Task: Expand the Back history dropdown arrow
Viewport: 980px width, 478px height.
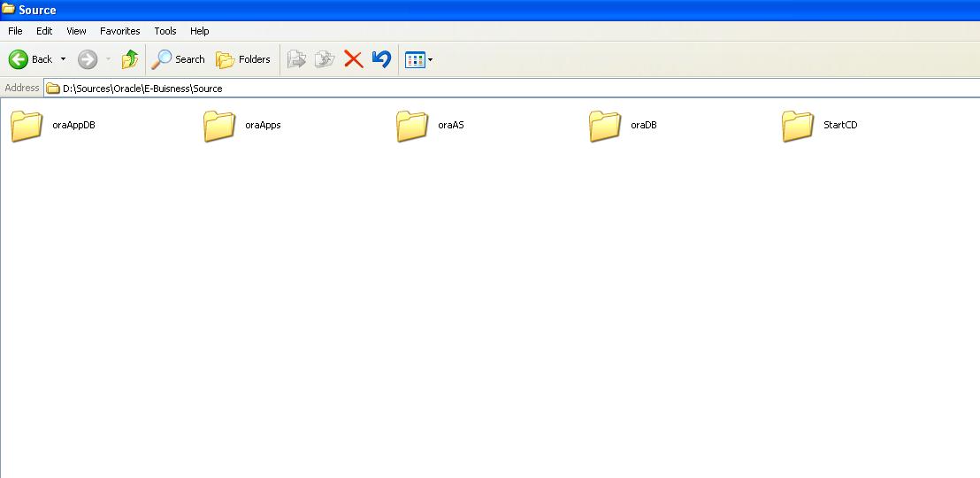Action: pos(63,59)
